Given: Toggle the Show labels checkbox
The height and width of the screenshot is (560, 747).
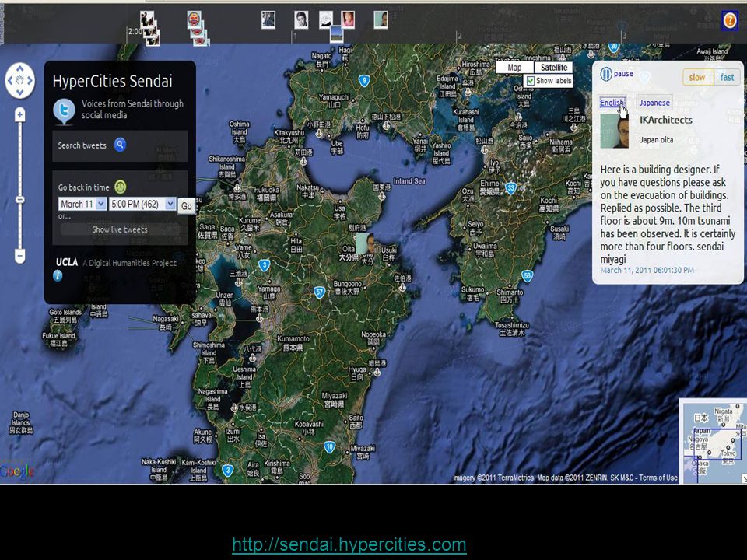Looking at the screenshot, I should 530,81.
